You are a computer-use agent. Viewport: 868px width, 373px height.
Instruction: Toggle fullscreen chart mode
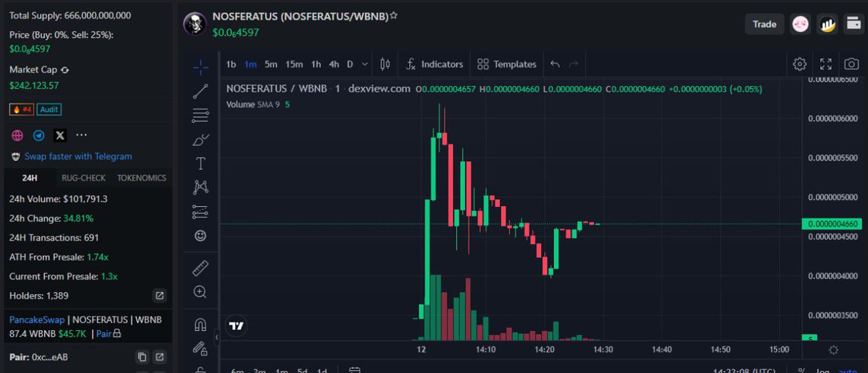click(x=826, y=64)
